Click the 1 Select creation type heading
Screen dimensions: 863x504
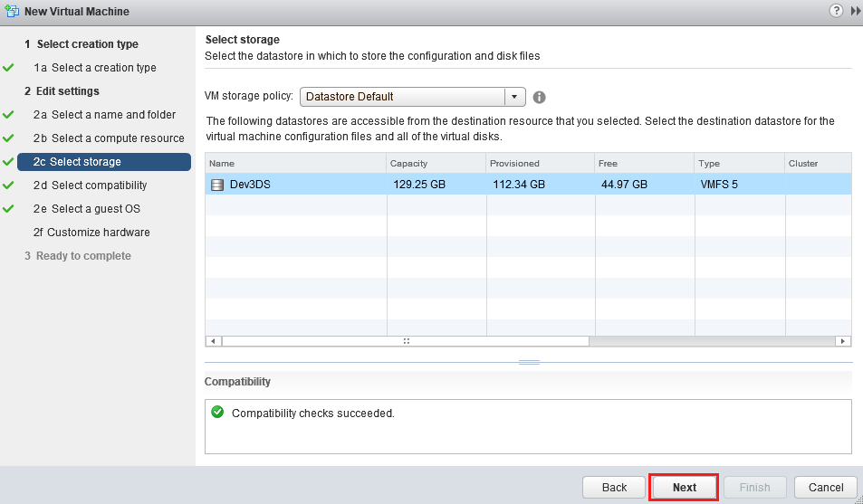click(x=82, y=44)
